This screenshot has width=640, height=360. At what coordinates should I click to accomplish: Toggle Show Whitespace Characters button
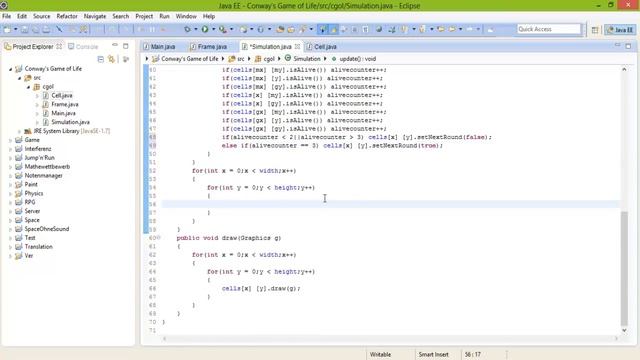pyautogui.click(x=365, y=29)
